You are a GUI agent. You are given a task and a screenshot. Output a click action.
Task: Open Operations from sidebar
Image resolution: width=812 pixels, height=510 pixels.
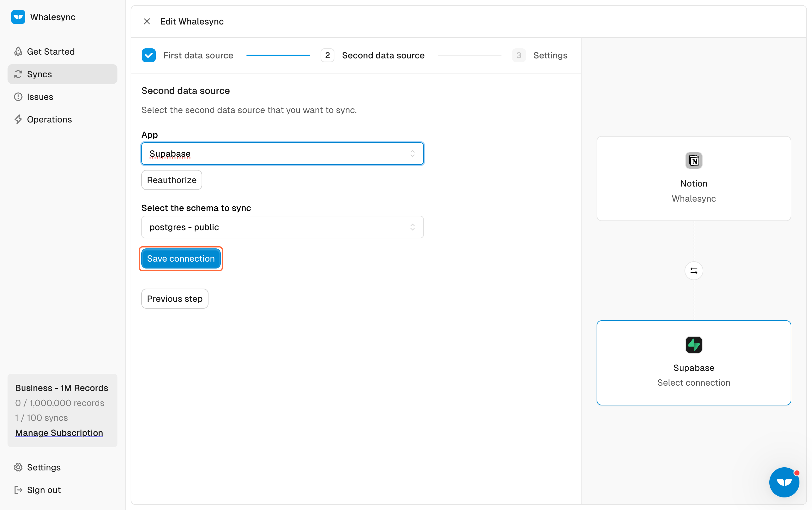(49, 119)
